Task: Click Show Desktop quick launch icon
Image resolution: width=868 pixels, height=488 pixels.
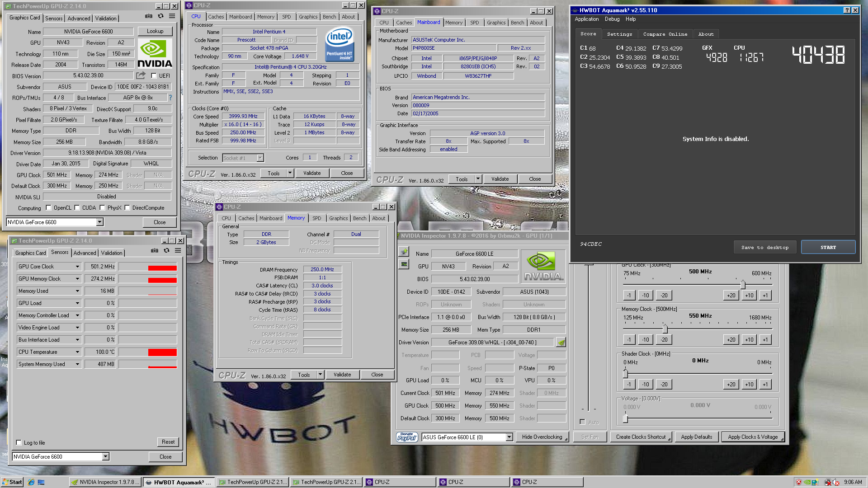Action: point(41,482)
